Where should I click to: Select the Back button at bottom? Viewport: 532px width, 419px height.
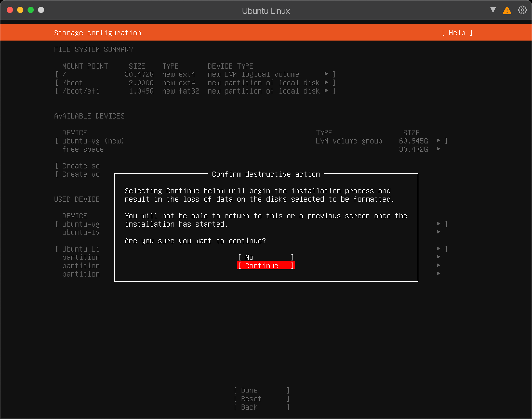(x=262, y=407)
